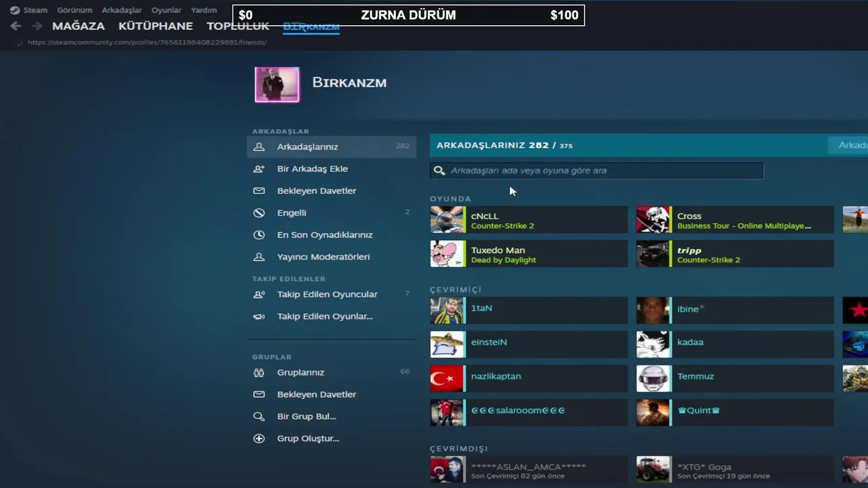This screenshot has width=868, height=488.
Task: Open the Arkadaşlar menu
Action: point(121,10)
